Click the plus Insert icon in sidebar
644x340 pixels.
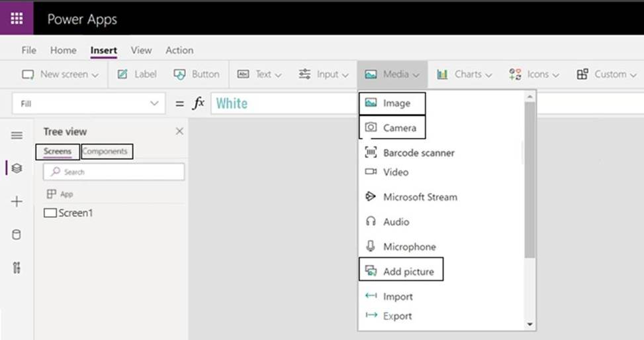[17, 201]
